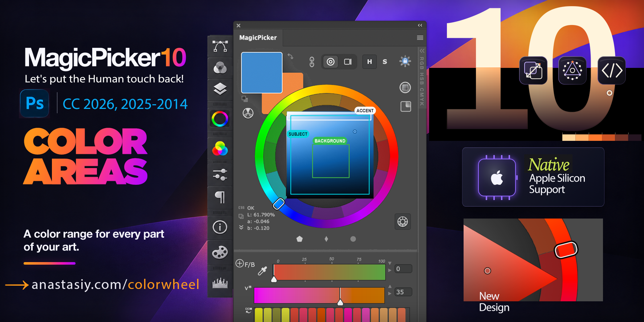Open the MagicPicker panel flyout menu
Image resolution: width=644 pixels, height=322 pixels.
click(x=420, y=38)
